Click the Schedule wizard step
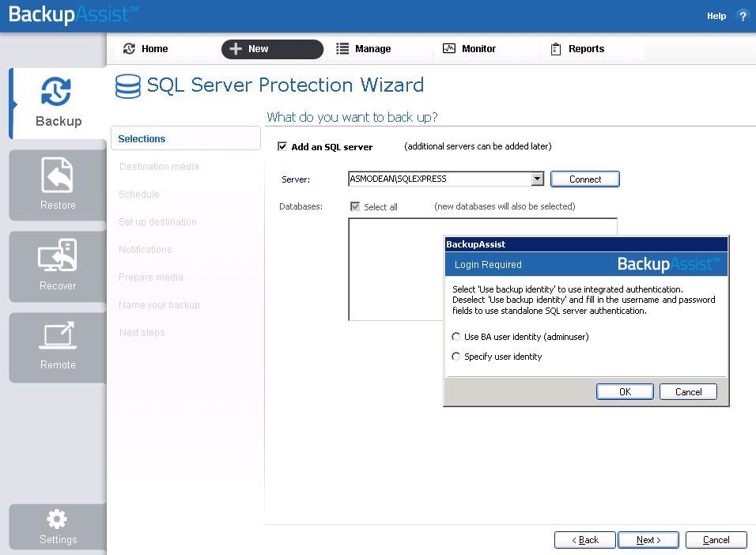756x555 pixels. click(x=139, y=194)
